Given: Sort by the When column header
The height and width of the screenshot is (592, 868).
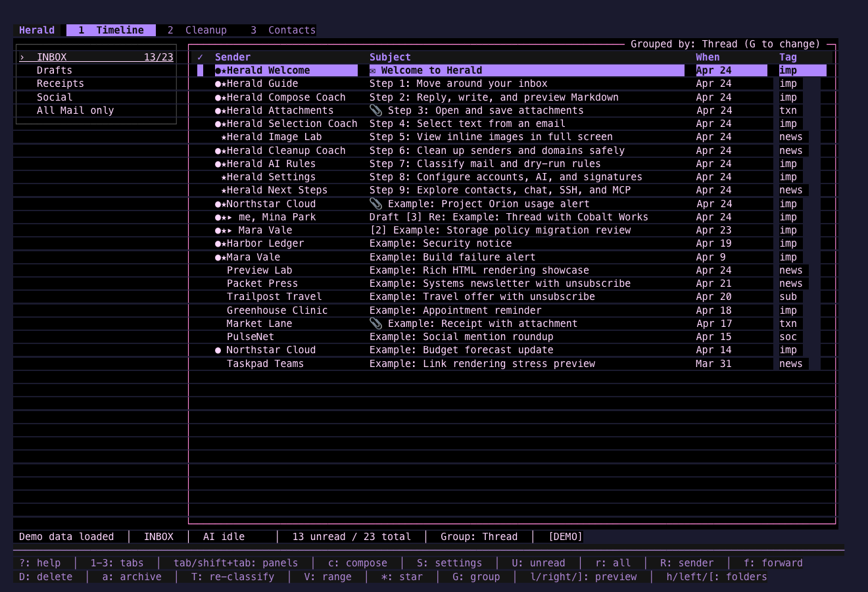Looking at the screenshot, I should point(708,57).
